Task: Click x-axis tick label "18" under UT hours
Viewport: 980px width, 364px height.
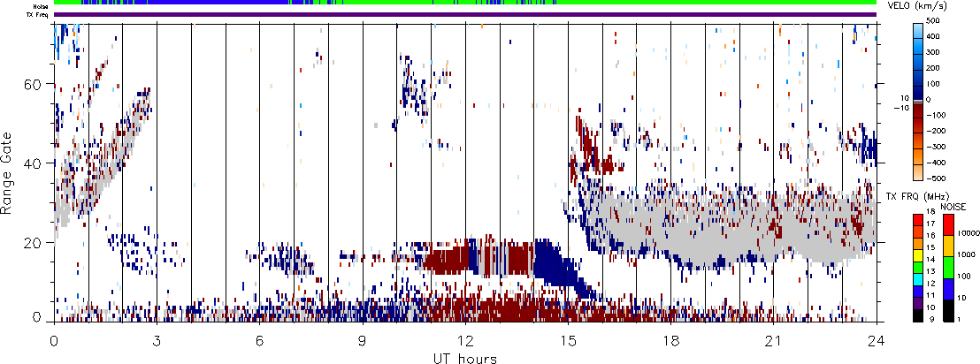Action: 671,341
